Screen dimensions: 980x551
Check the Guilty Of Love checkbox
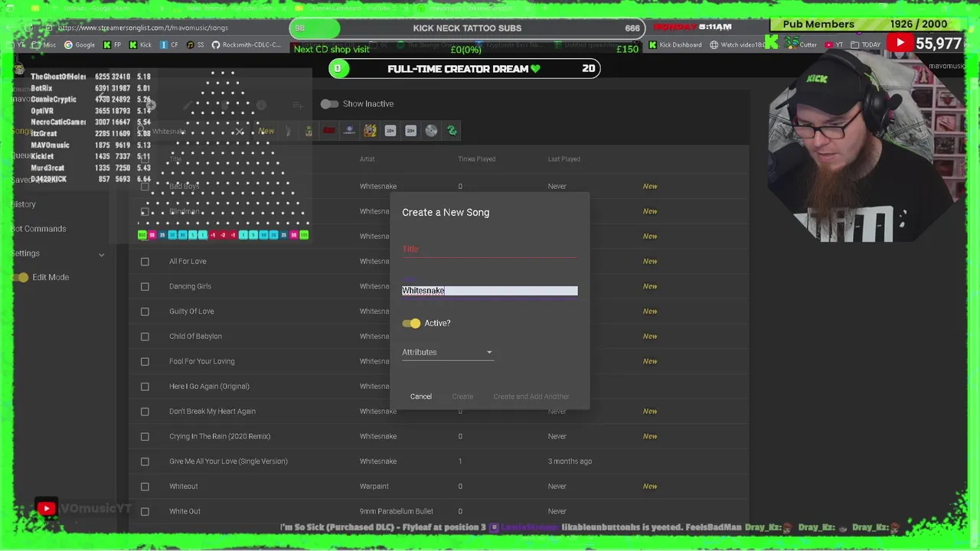[x=145, y=311]
